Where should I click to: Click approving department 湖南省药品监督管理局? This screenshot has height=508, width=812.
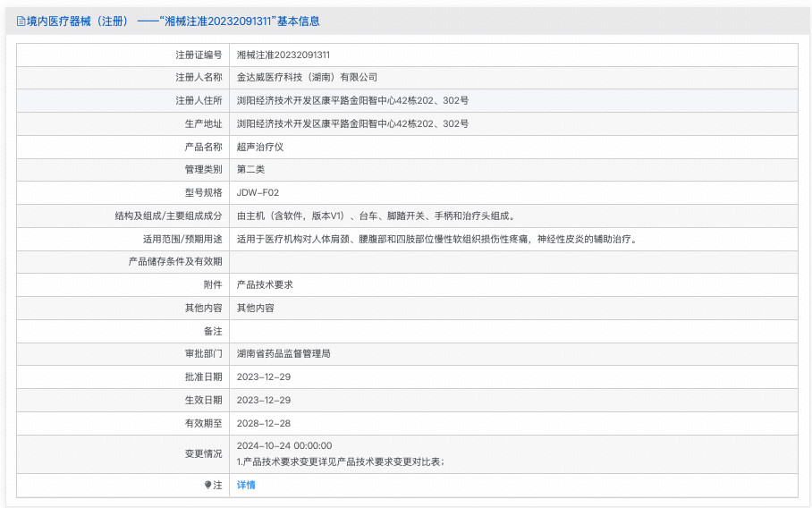pyautogui.click(x=283, y=353)
